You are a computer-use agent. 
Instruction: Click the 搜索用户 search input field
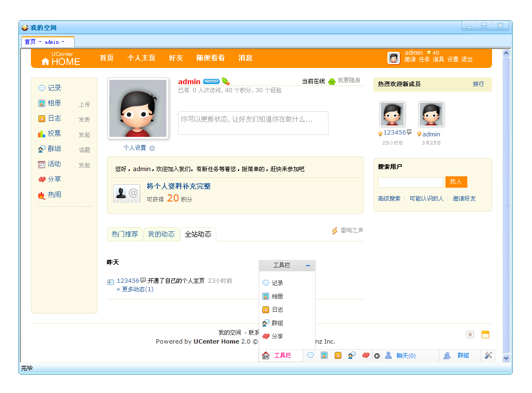point(411,182)
